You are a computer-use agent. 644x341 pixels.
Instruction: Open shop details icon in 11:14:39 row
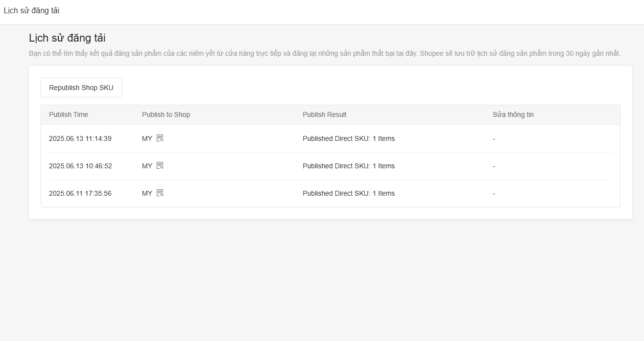[x=160, y=138]
